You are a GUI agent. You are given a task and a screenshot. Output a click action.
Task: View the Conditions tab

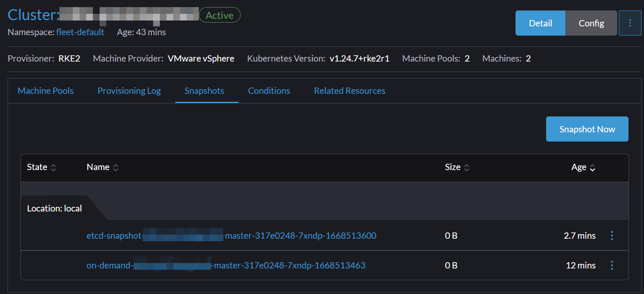[x=269, y=90]
